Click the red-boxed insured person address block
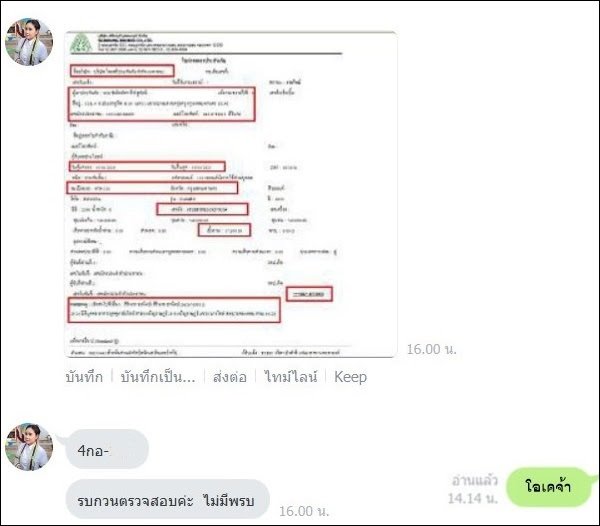The width and height of the screenshot is (600, 526). click(x=161, y=104)
